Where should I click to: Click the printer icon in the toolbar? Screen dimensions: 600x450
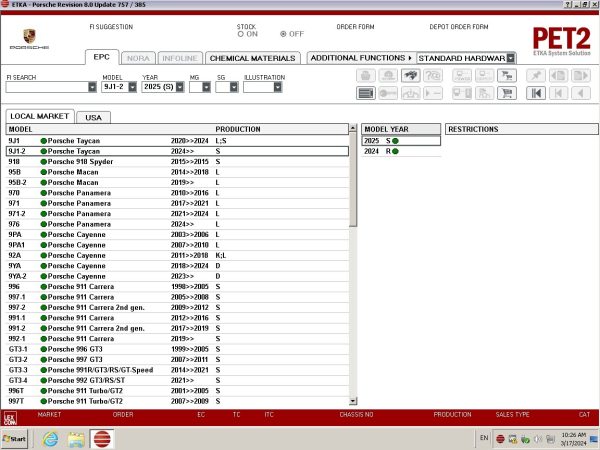365,75
